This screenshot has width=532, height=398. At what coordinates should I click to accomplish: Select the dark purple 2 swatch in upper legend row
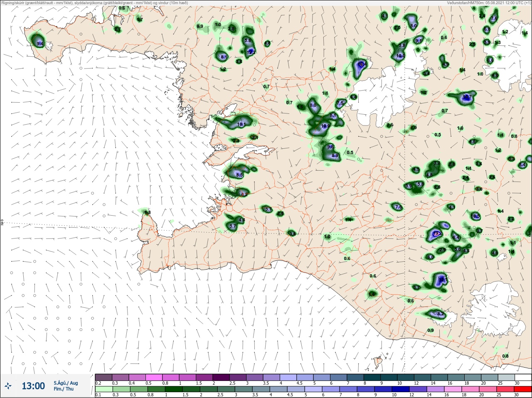coord(222,377)
